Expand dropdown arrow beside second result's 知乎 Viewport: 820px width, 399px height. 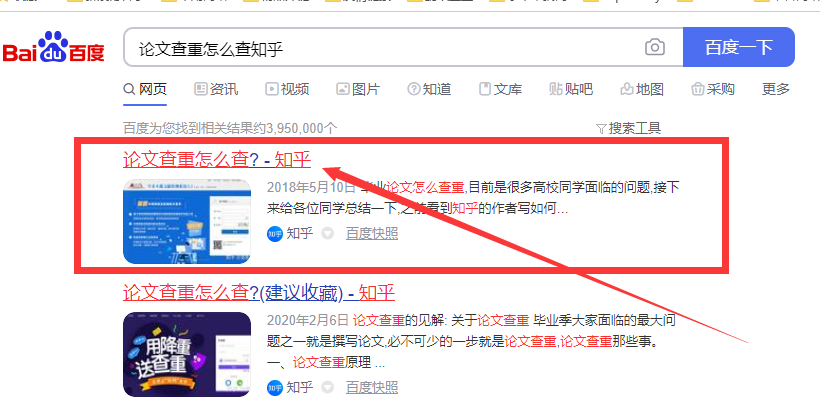coord(327,387)
